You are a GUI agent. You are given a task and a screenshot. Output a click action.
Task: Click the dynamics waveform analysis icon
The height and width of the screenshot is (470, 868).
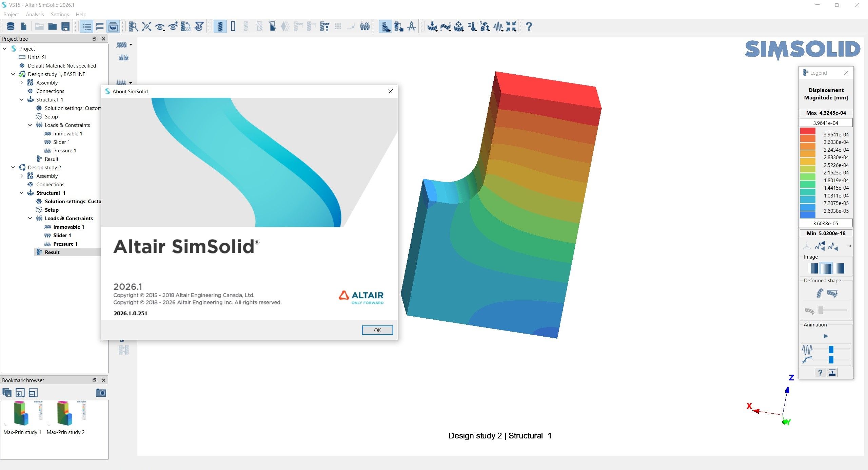pyautogui.click(x=498, y=26)
